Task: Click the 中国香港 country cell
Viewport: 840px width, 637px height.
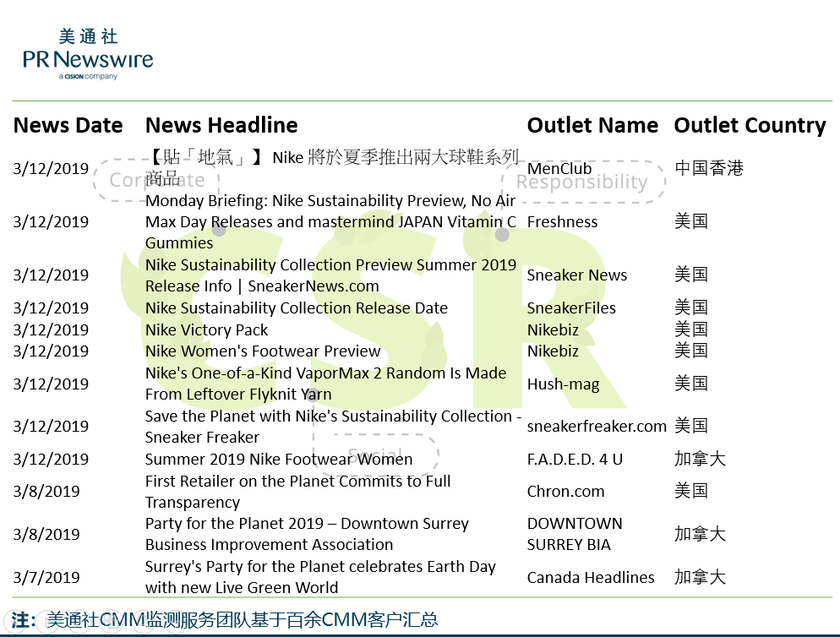Action: click(709, 168)
